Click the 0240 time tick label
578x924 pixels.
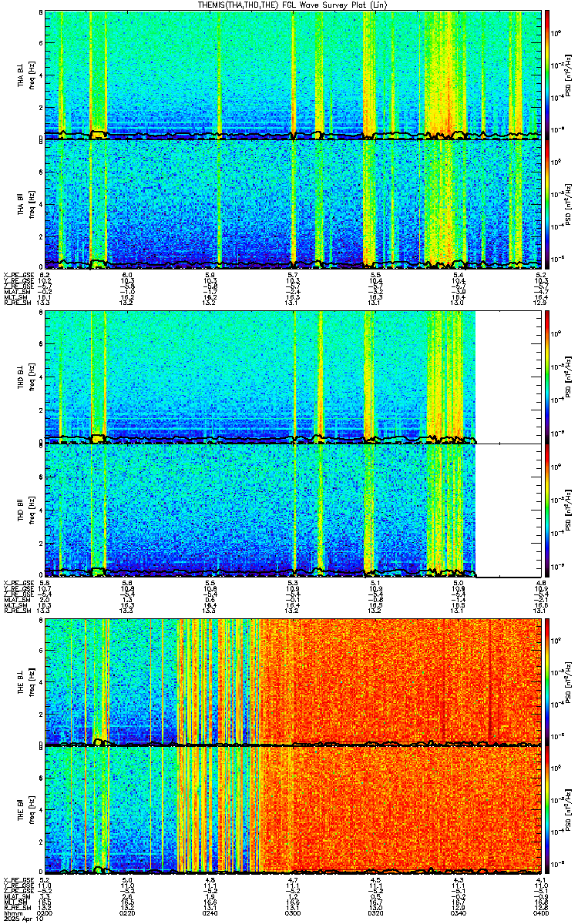pyautogui.click(x=210, y=912)
